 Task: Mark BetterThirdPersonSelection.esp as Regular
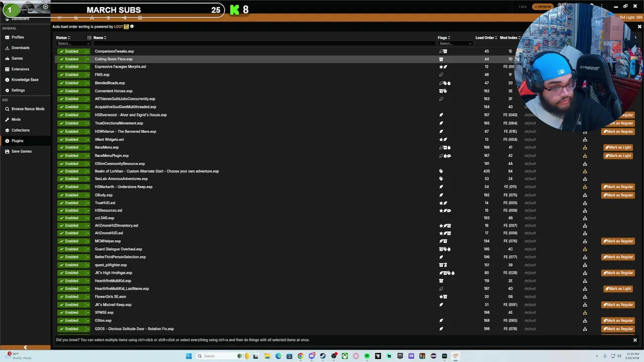click(x=618, y=257)
